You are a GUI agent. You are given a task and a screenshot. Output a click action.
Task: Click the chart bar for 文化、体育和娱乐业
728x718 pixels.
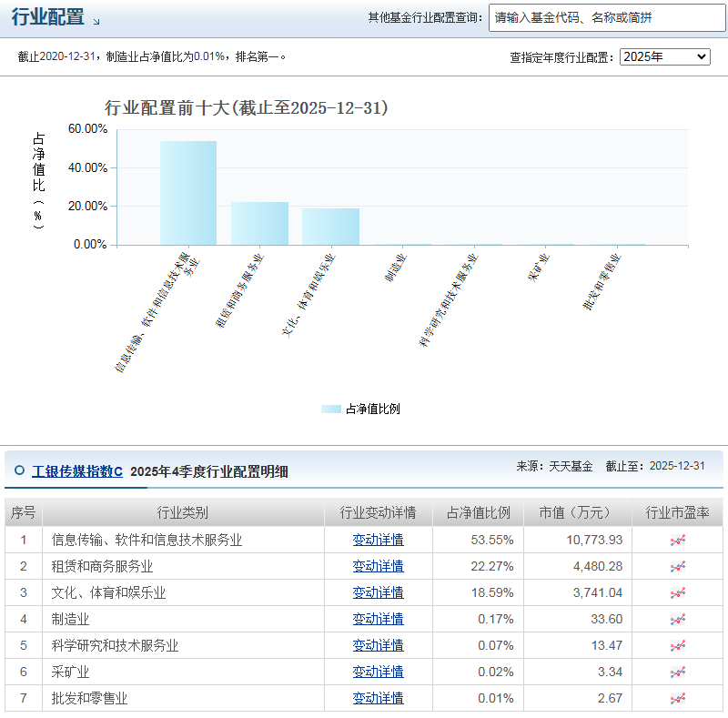pos(330,227)
